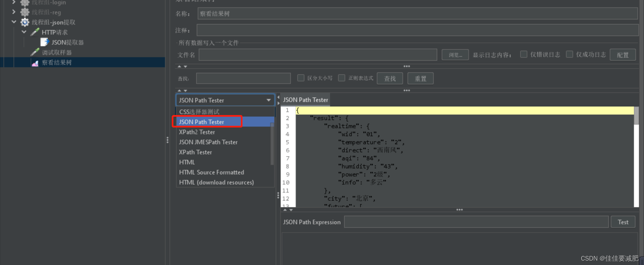
Task: Click the "city": "北京" line in JSON
Action: 350,199
